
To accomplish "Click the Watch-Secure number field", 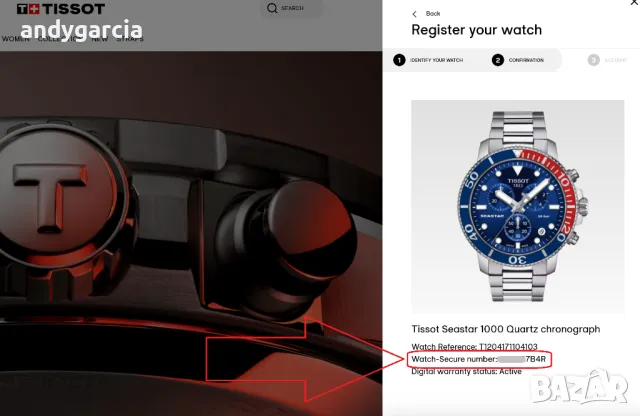I will tap(479, 359).
